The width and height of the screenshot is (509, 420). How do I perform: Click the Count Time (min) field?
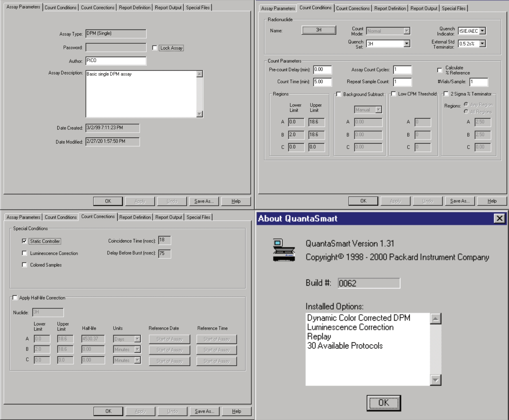pyautogui.click(x=322, y=82)
